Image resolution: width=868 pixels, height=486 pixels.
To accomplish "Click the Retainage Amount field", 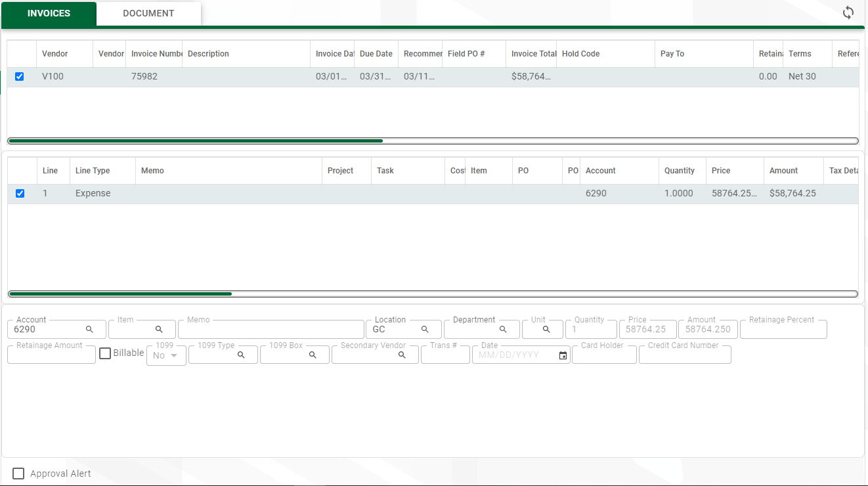I will click(x=51, y=355).
